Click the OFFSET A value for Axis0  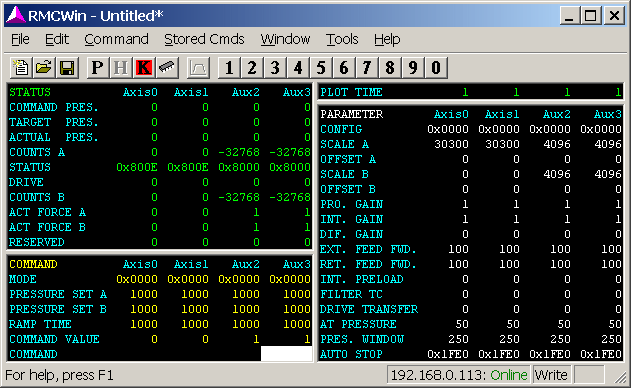click(x=465, y=159)
